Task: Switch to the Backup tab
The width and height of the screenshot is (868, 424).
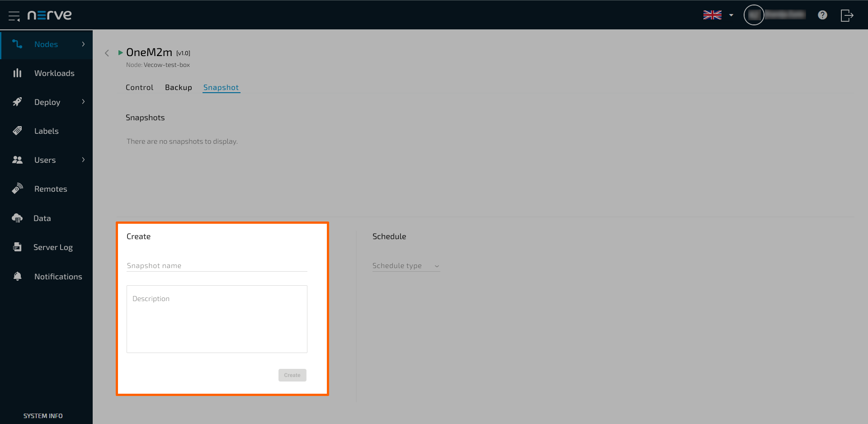Action: (x=178, y=87)
